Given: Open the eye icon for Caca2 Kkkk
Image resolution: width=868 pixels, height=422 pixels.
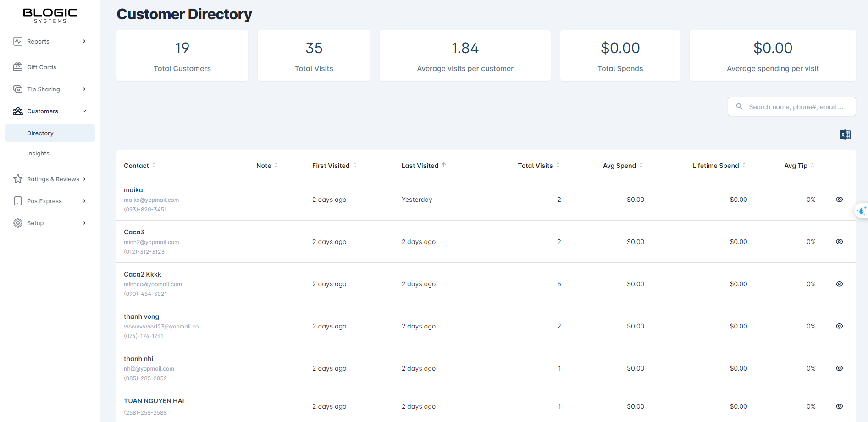Looking at the screenshot, I should coord(839,284).
